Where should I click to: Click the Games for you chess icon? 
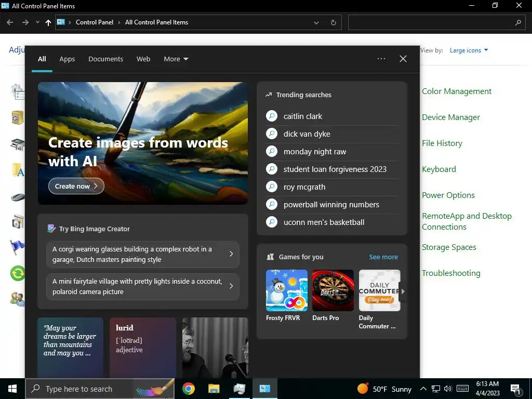(270, 257)
